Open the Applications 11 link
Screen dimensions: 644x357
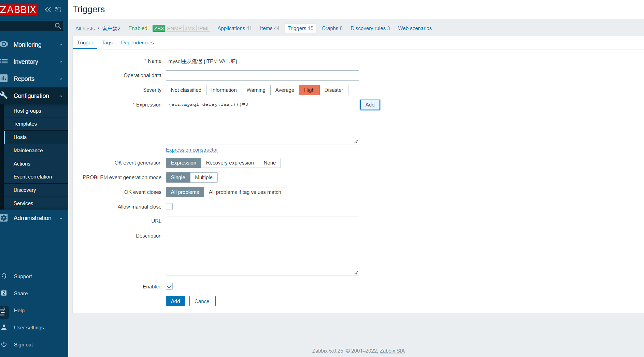[234, 28]
